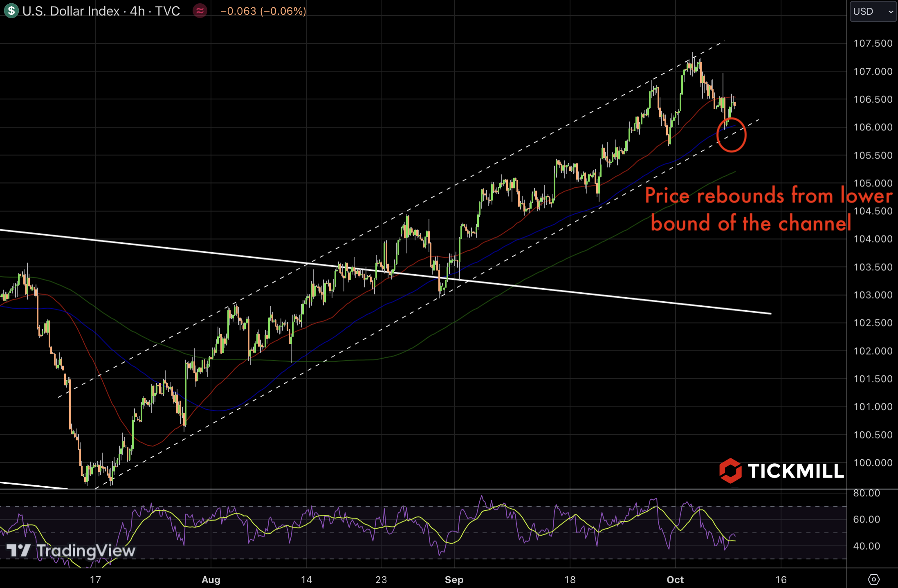Click the price change -0.063 value
The image size is (898, 588).
tap(238, 11)
